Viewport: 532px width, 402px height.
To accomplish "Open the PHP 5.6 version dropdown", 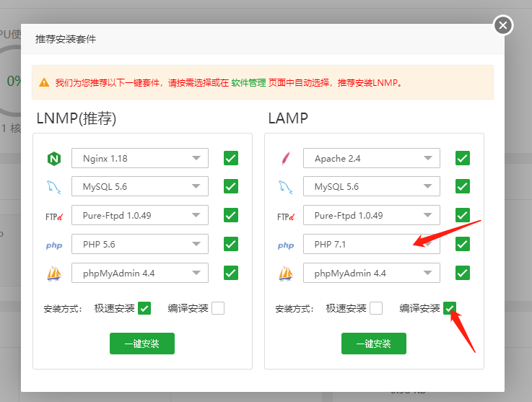I will pyautogui.click(x=140, y=244).
